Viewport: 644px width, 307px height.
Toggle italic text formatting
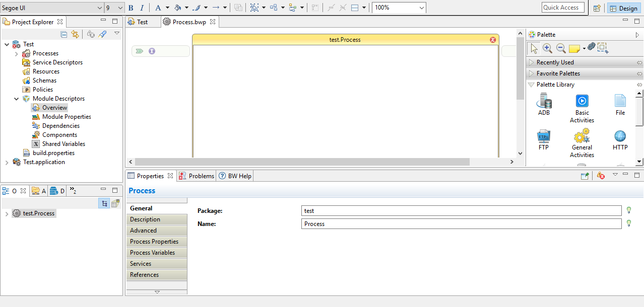(142, 8)
